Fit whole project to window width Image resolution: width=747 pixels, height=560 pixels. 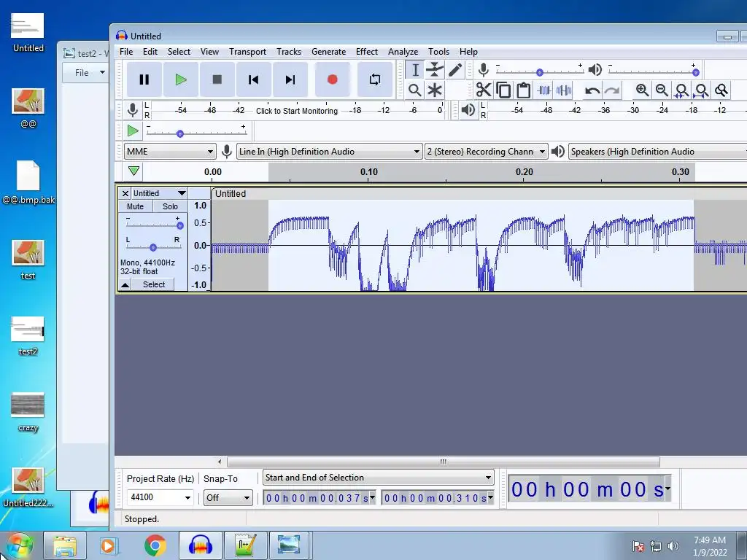click(701, 90)
